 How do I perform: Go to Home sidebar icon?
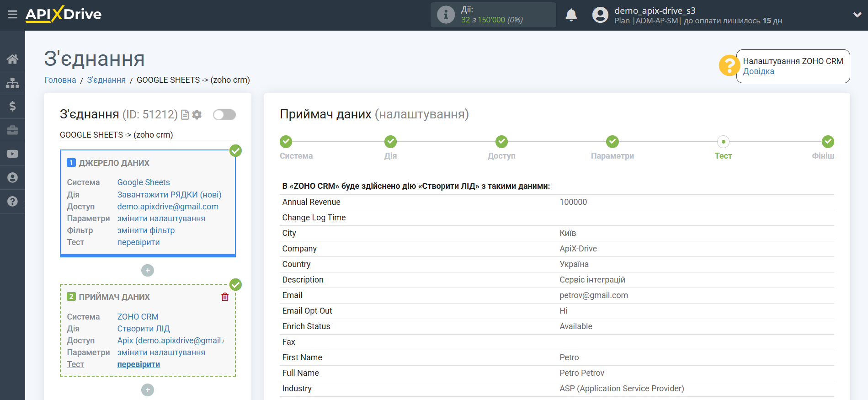(x=12, y=59)
